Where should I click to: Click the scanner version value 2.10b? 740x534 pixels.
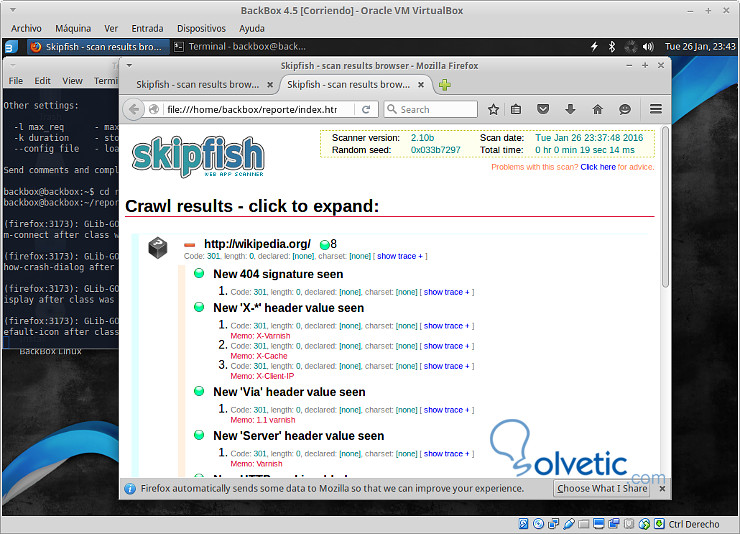click(x=422, y=138)
